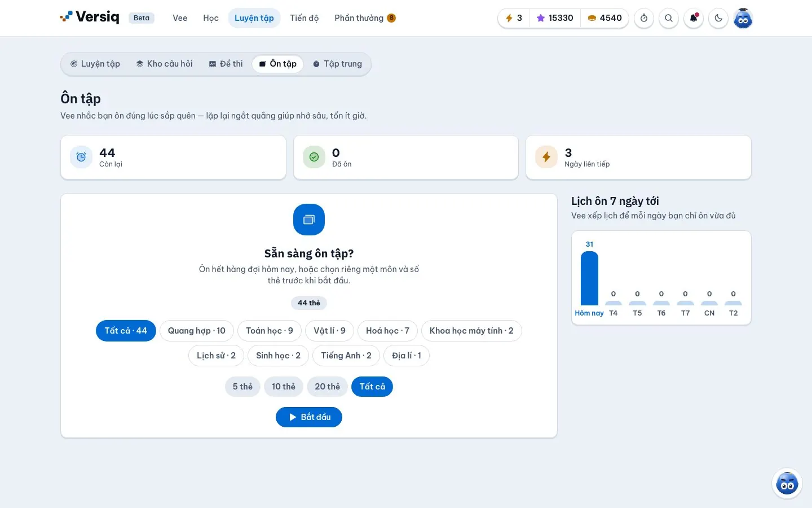Toggle dark mode moon icon
Image resolution: width=812 pixels, height=508 pixels.
point(718,18)
